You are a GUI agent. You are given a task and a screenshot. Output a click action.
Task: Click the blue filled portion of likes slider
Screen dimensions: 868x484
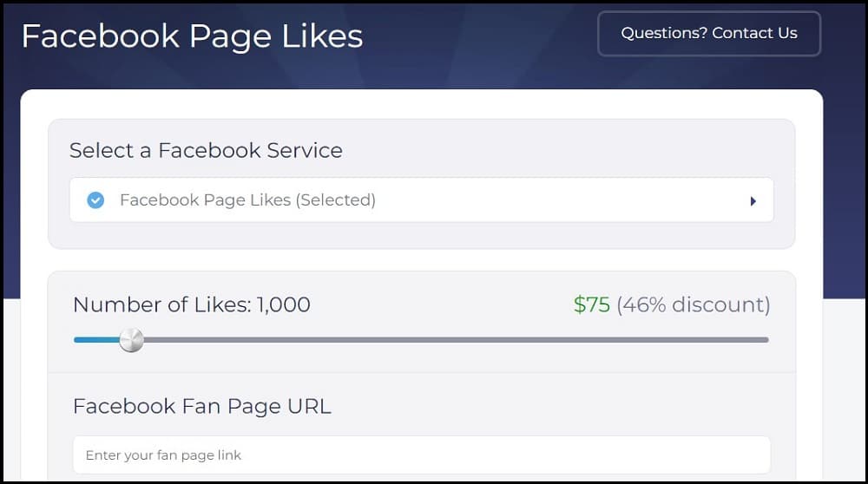(x=97, y=340)
